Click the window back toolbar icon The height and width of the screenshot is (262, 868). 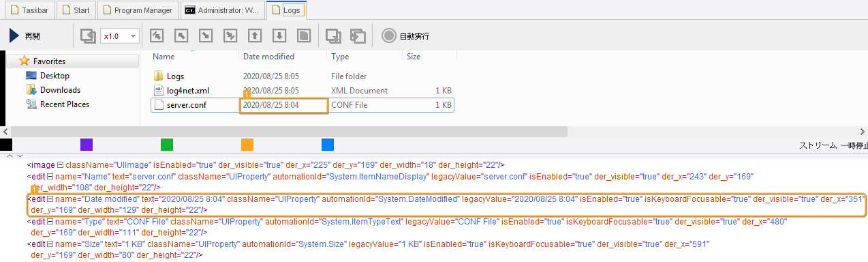pos(358,36)
